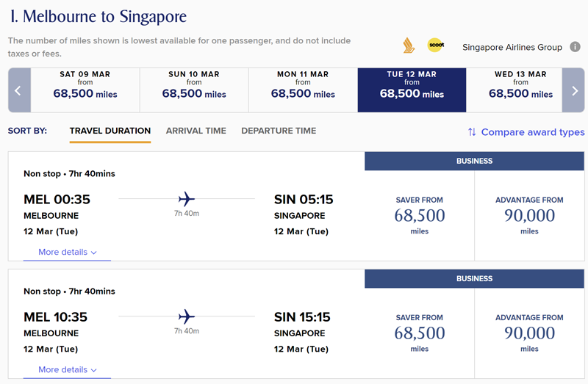
Task: Expand More details for 10:35 flight
Action: (x=68, y=370)
